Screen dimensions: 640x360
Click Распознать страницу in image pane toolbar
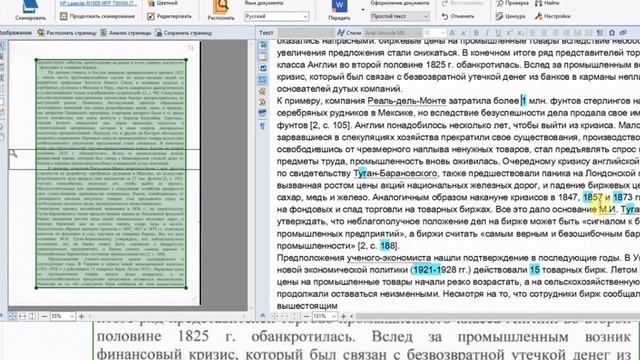67,33
